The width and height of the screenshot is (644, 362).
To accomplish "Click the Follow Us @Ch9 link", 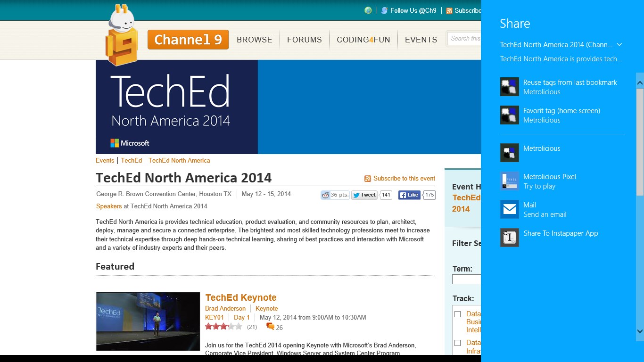I will (413, 10).
